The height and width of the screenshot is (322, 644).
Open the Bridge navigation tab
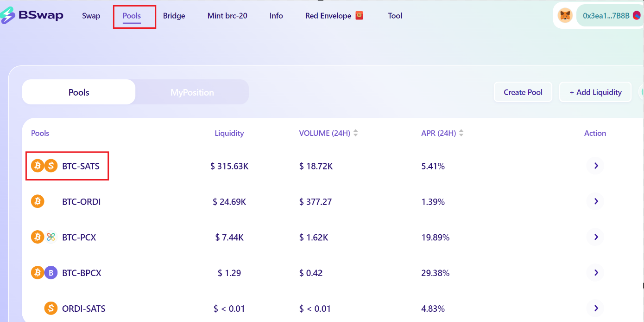(x=174, y=16)
